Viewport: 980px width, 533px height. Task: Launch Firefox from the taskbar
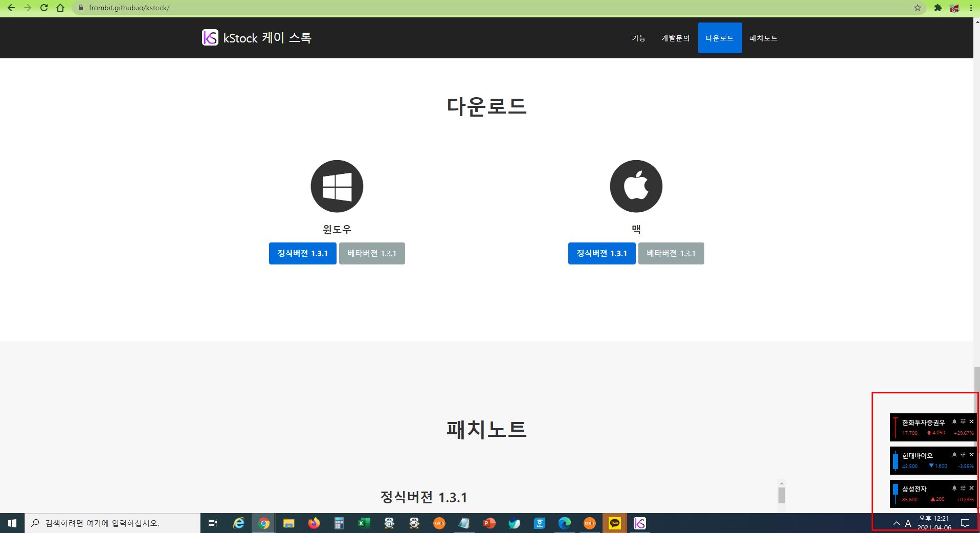tap(314, 523)
